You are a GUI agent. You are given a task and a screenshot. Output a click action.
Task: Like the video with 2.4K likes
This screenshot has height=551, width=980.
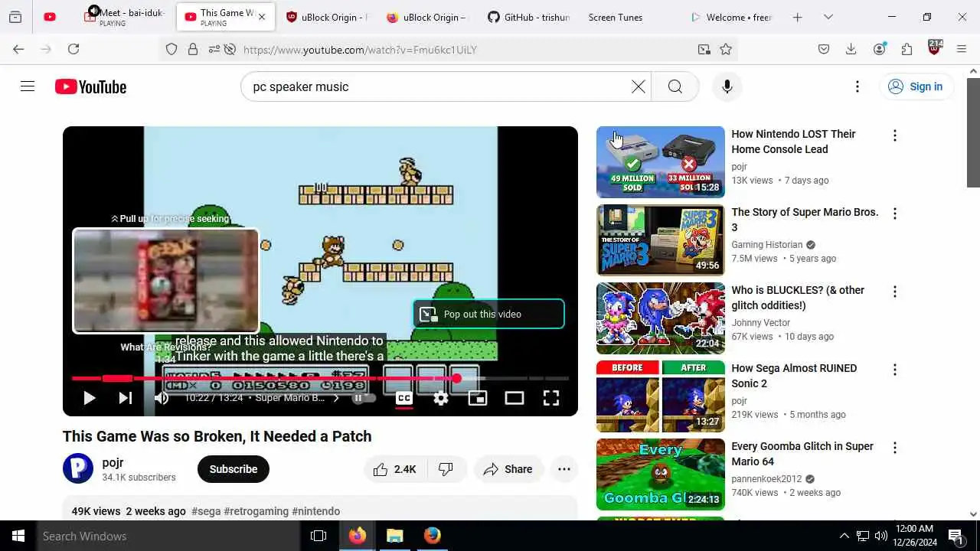(394, 469)
